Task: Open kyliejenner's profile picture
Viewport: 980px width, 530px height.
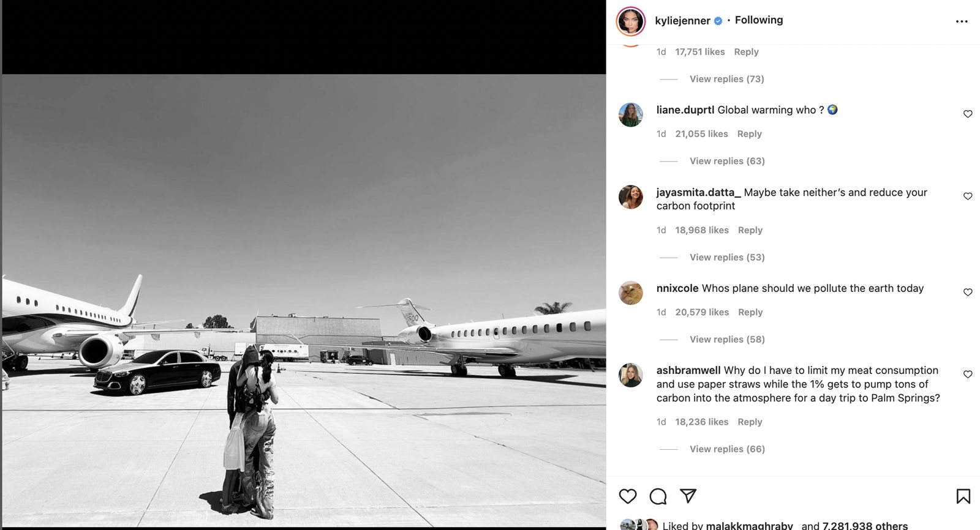Action: (x=630, y=21)
